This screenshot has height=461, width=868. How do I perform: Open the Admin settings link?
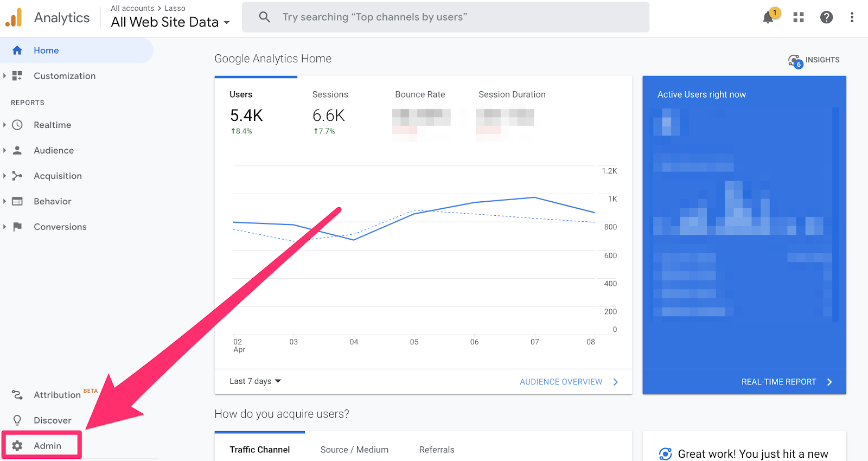(x=42, y=445)
